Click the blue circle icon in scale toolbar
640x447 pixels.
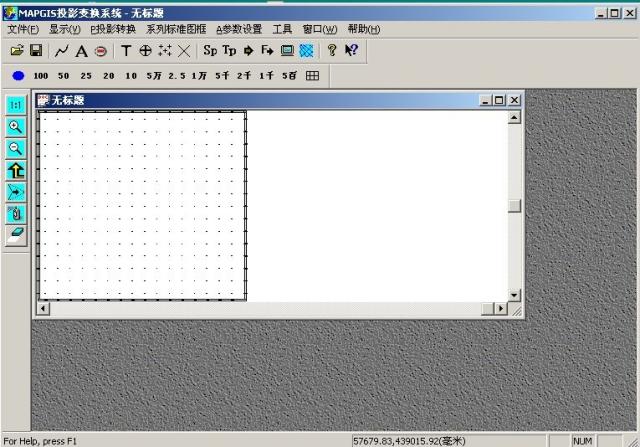18,76
